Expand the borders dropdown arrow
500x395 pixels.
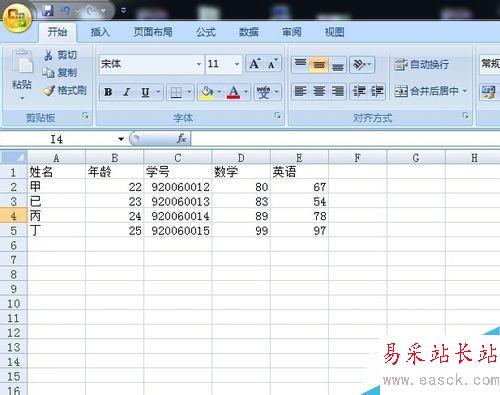[x=189, y=92]
